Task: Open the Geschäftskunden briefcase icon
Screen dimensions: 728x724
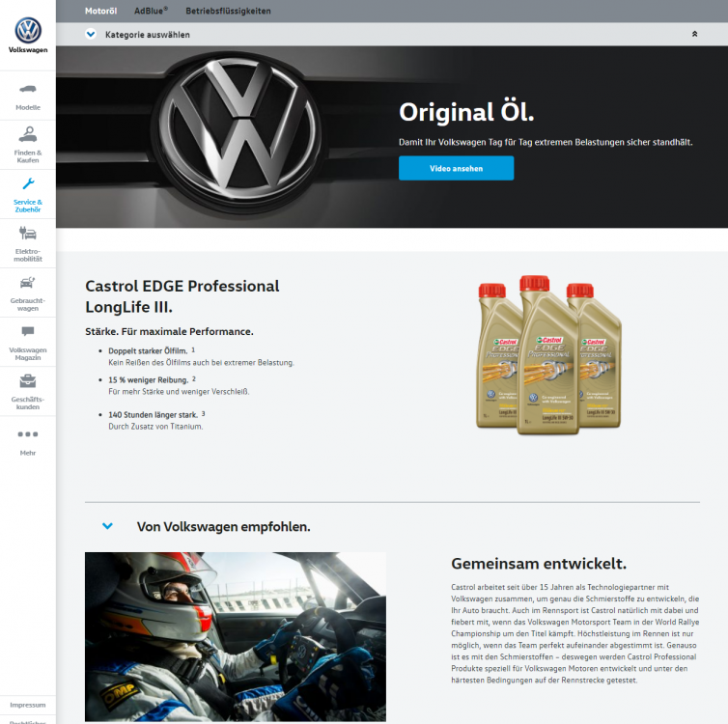Action: (x=28, y=380)
